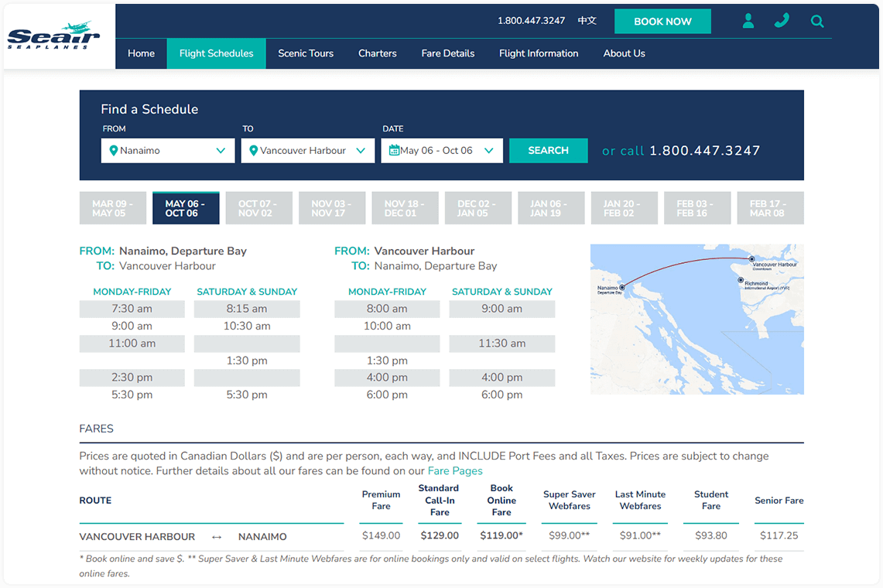Image resolution: width=883 pixels, height=588 pixels.
Task: Click the calendar icon in the DATE field
Action: 394,150
